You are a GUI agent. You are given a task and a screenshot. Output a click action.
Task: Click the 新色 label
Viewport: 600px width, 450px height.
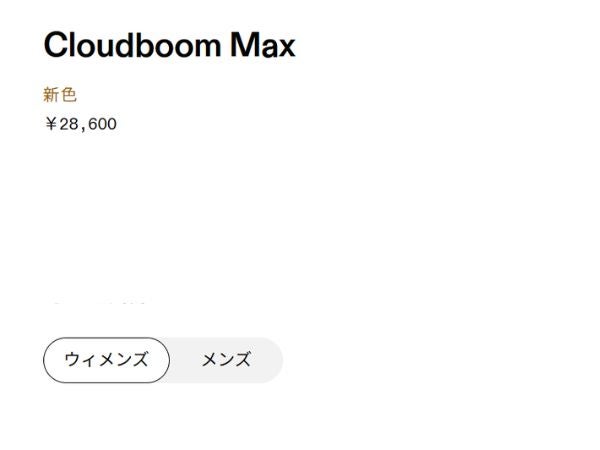pyautogui.click(x=60, y=95)
